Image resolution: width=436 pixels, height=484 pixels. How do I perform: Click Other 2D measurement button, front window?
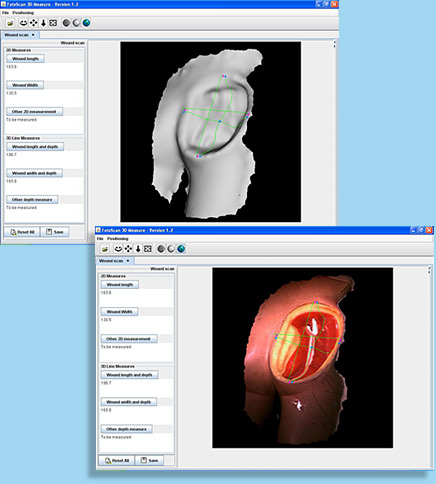(129, 339)
